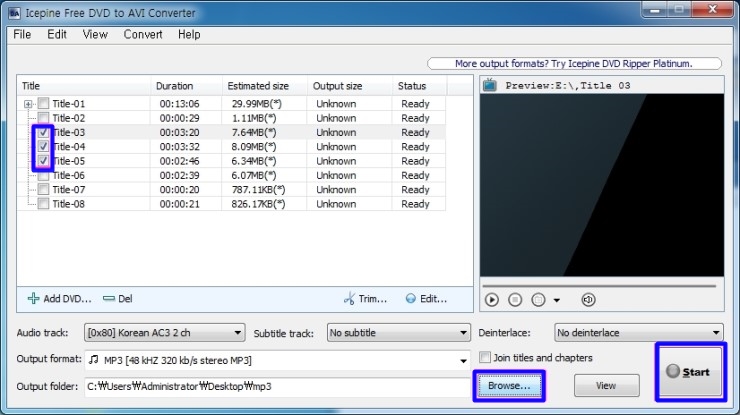Sort by Estimated size column header
Screen dimensions: 740x415
point(264,86)
